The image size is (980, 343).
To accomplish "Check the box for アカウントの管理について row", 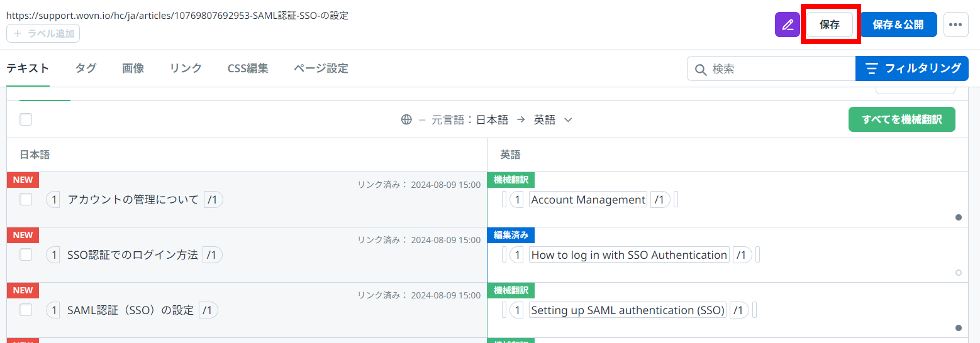I will (x=26, y=199).
